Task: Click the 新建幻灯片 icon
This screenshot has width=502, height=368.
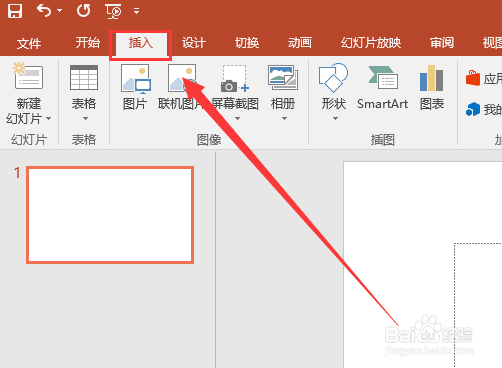Action: (x=28, y=76)
